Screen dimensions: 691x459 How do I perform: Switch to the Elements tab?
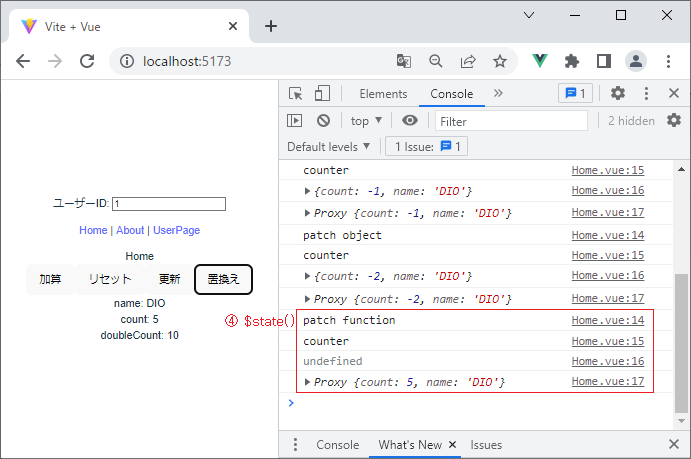tap(383, 94)
